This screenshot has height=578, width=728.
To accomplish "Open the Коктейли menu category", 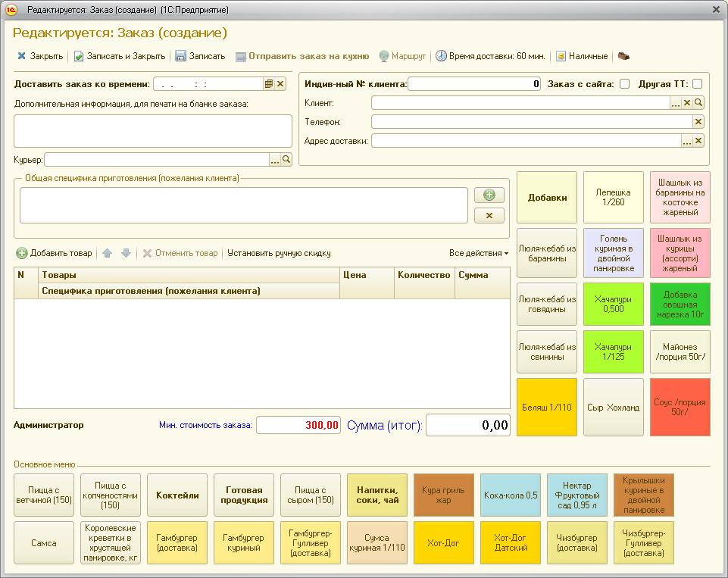I will 177,495.
